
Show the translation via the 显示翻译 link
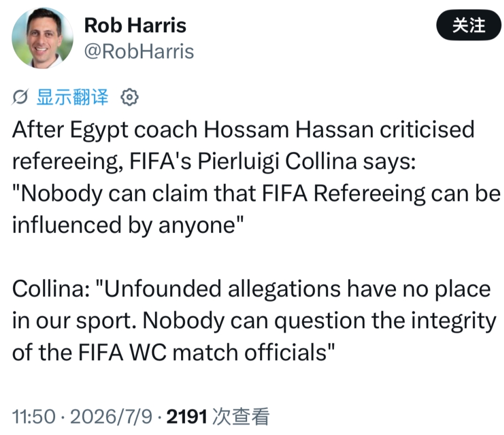73,96
